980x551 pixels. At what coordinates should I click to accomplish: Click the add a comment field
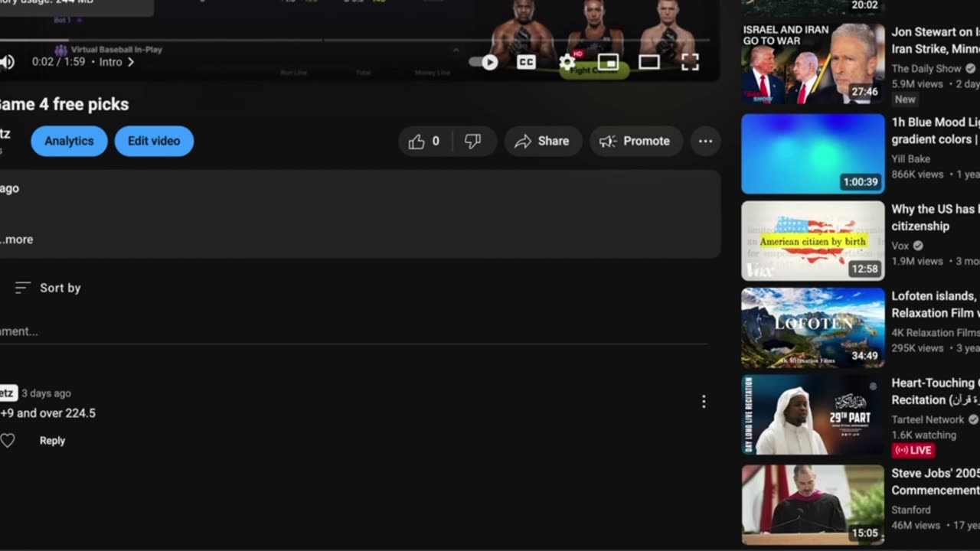(353, 331)
